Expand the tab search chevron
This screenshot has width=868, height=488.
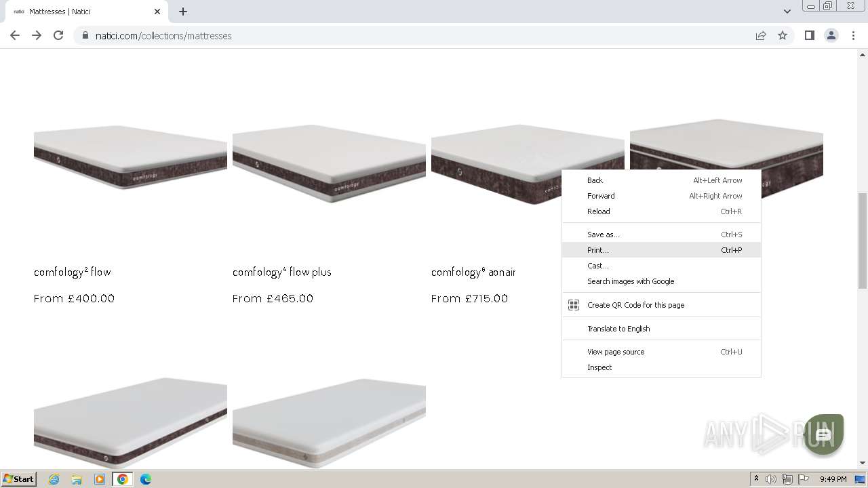pyautogui.click(x=787, y=12)
